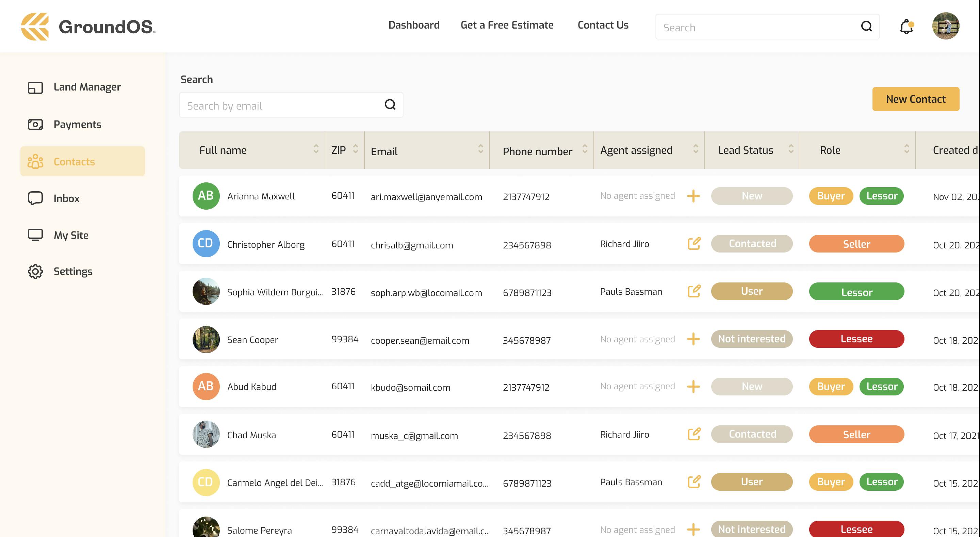Add agent for Abud Kabud
The height and width of the screenshot is (537, 980).
693,386
